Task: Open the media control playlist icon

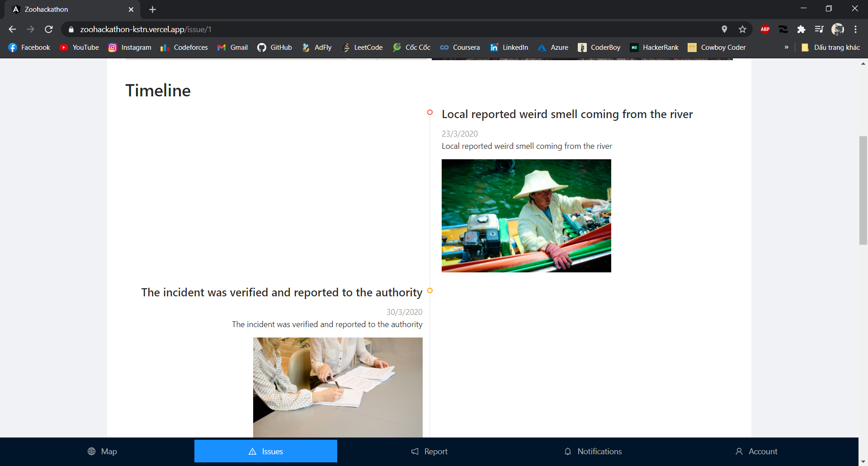Action: click(x=819, y=29)
